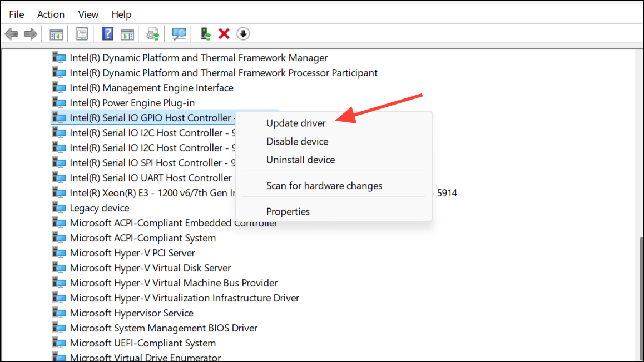644x362 pixels.
Task: Click Scan for hardware changes monitor icon
Action: point(179,34)
